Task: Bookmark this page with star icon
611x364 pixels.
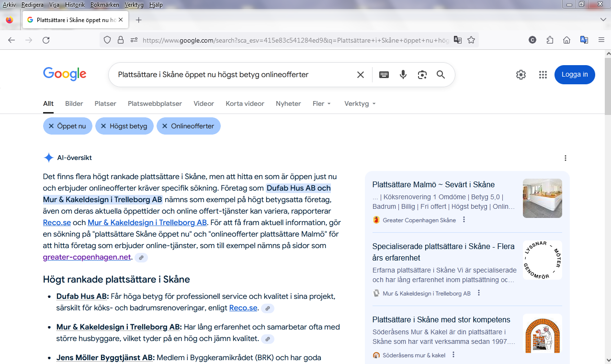Action: [471, 40]
